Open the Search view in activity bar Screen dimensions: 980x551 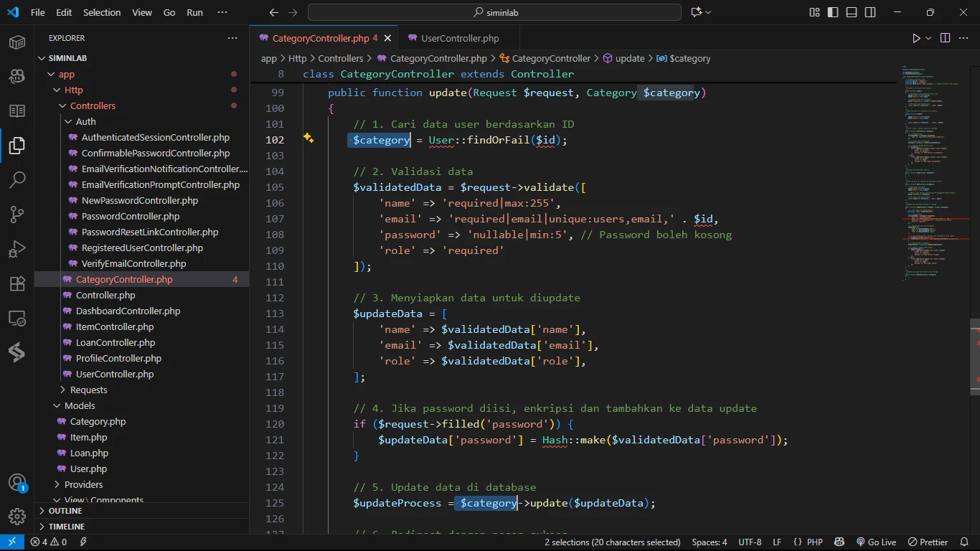[17, 180]
